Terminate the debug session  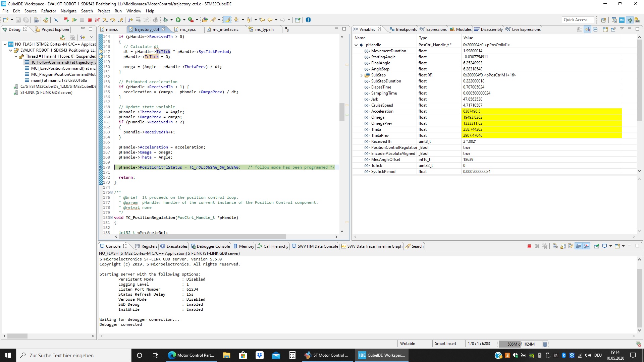tap(90, 20)
